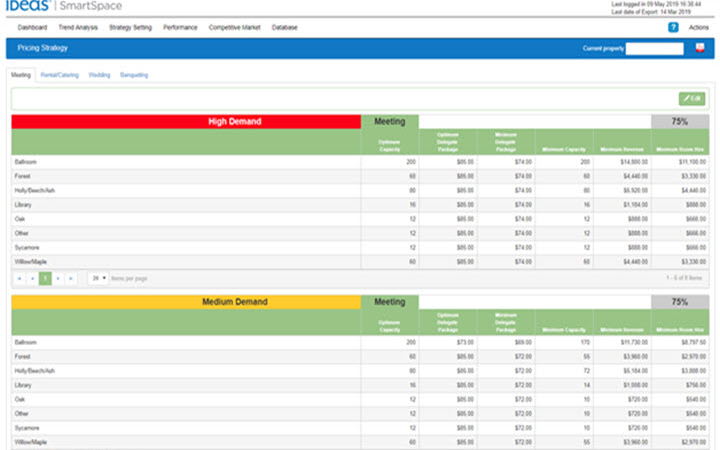720x450 pixels.
Task: Click the red PDF export icon
Action: tap(697, 48)
